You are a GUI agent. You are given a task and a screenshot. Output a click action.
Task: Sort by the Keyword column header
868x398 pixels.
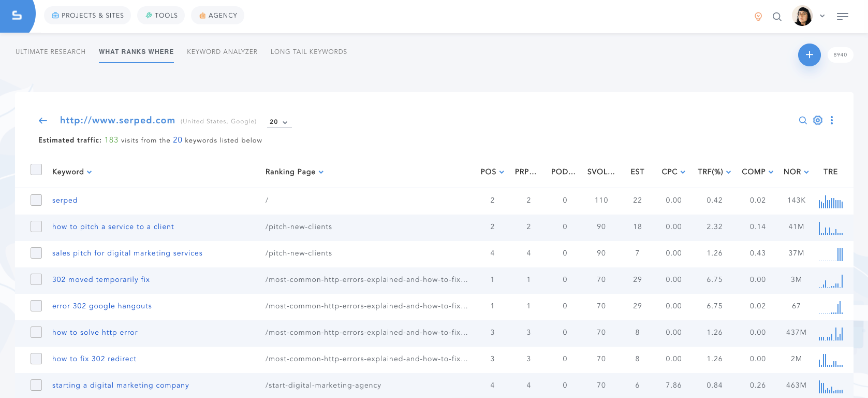coord(72,172)
